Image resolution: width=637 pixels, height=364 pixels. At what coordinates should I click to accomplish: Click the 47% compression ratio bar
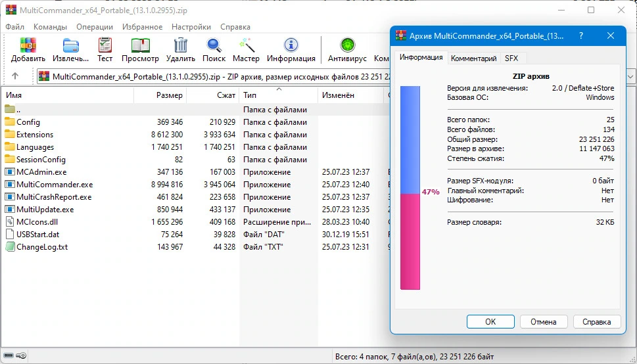[410, 188]
